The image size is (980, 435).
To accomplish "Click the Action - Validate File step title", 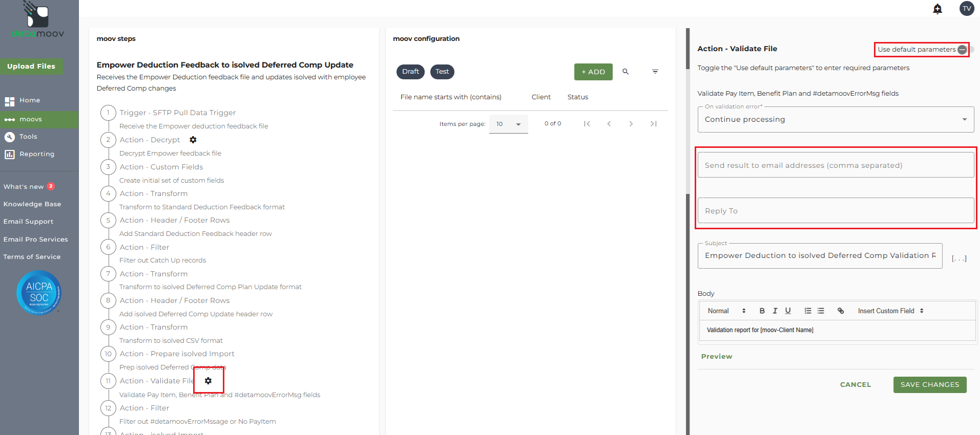I will click(x=157, y=381).
